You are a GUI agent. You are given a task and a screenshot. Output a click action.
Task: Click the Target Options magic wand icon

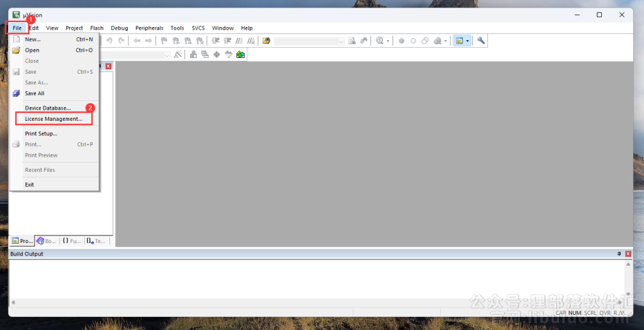[x=178, y=55]
